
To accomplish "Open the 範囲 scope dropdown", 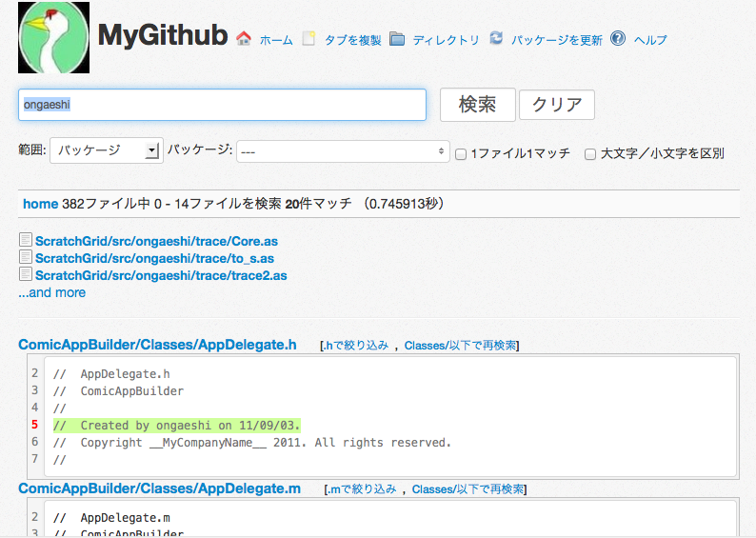I will click(x=106, y=150).
